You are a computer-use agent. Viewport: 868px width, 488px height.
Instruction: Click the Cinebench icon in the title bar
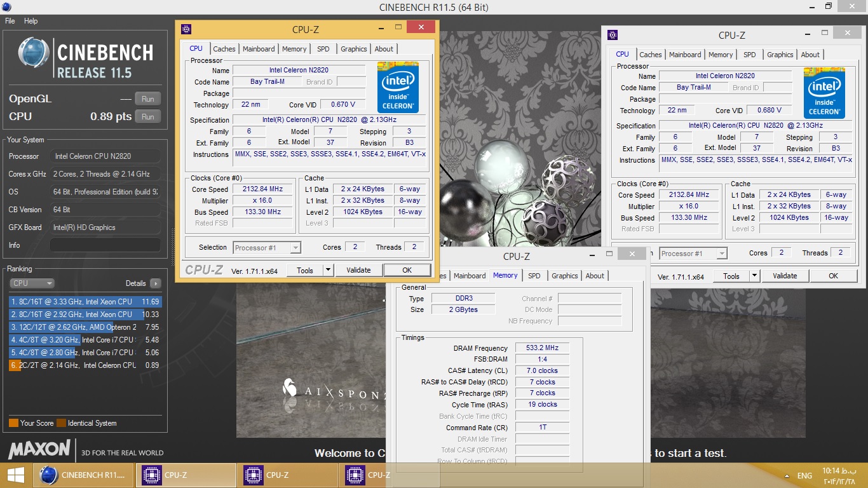point(7,6)
